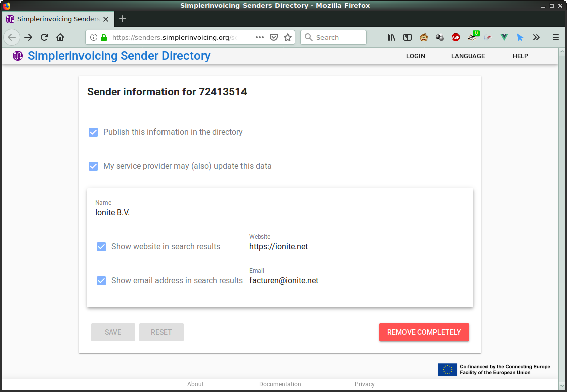Viewport: 567px width, 392px height.
Task: Go back to the previous page
Action: (x=12, y=37)
